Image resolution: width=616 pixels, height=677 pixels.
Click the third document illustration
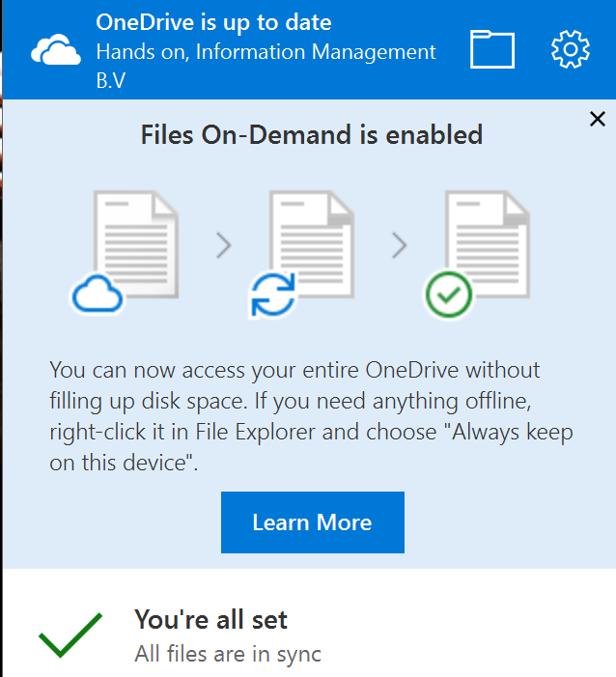[x=486, y=237]
